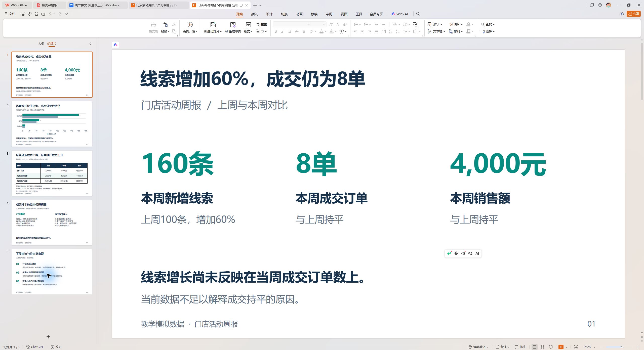This screenshot has width=644, height=350.
Task: Switch to 周二推文_流量修正版_WPS.docx document tab
Action: point(97,5)
